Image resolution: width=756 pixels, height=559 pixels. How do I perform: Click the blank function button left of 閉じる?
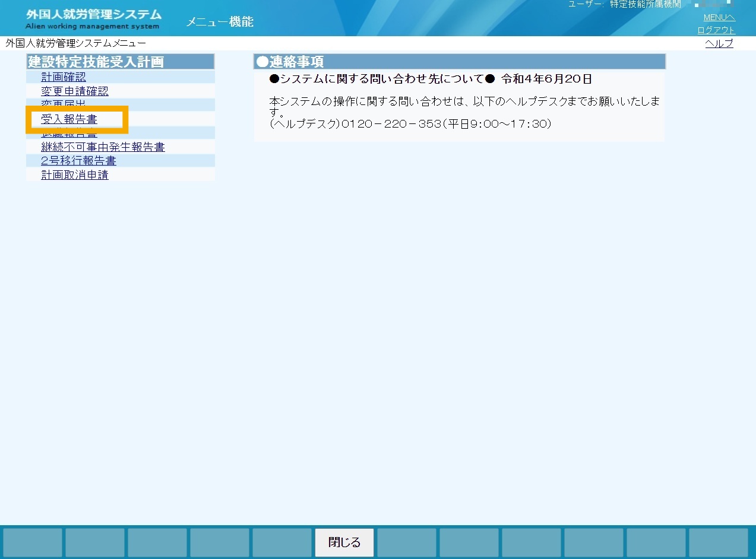tap(282, 542)
